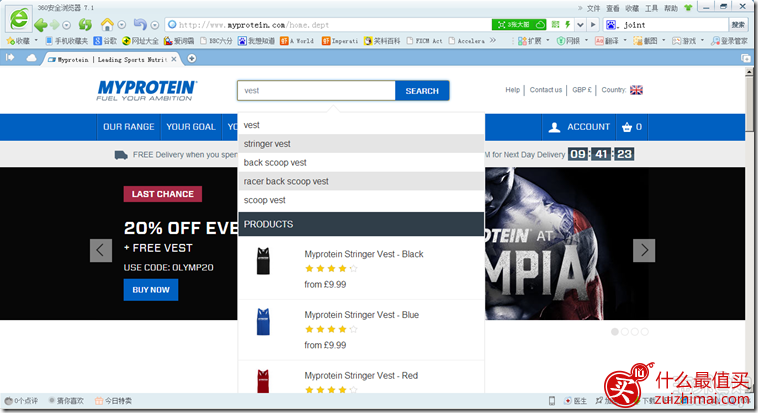Select the stringer vest suggestion
Viewport: 758px width, 413px height.
(361, 144)
